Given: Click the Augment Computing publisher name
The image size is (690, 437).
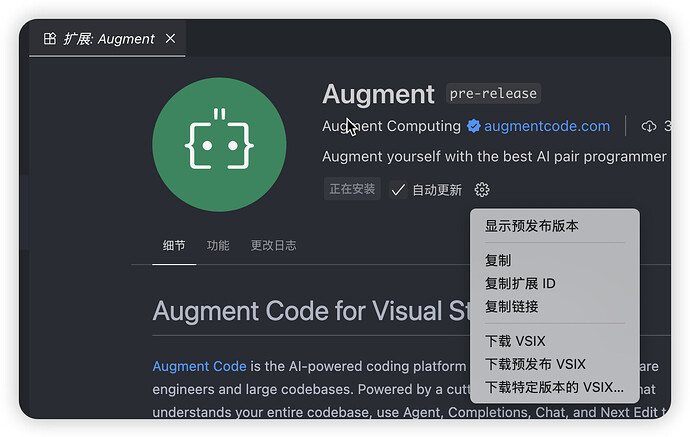Looking at the screenshot, I should coord(391,126).
